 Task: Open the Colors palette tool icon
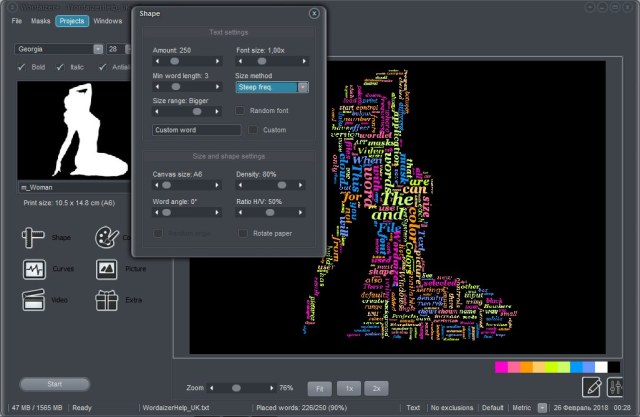tap(106, 237)
